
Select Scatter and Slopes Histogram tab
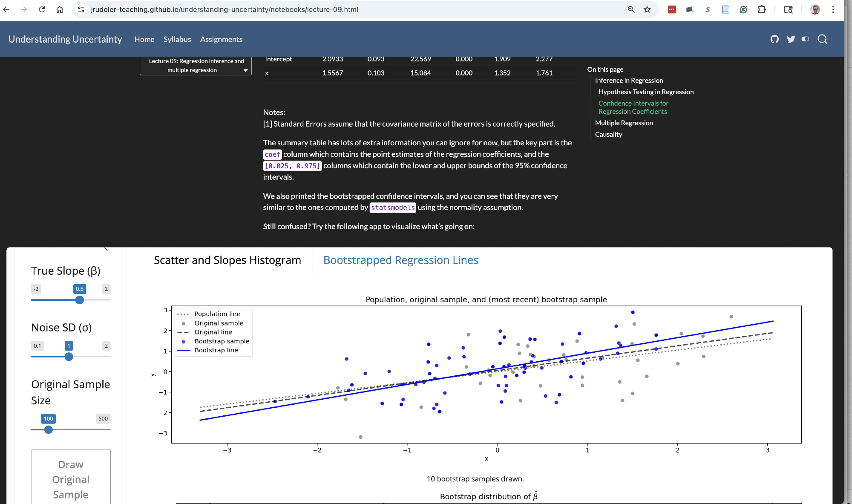click(227, 260)
